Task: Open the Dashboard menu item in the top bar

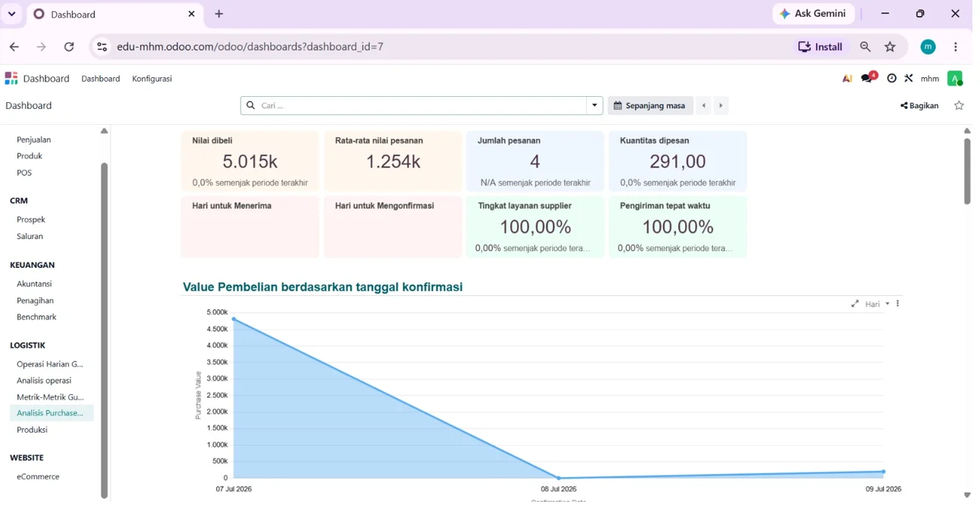Action: coord(101,79)
